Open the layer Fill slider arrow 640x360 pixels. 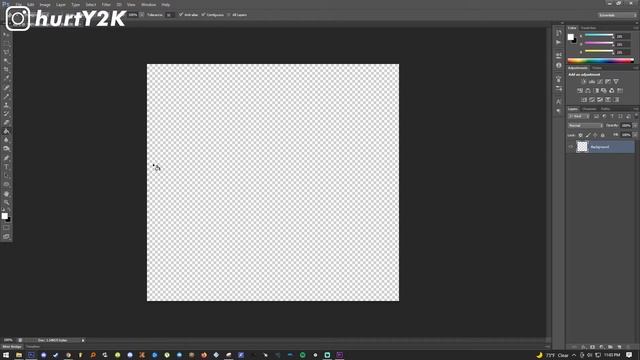(x=635, y=135)
